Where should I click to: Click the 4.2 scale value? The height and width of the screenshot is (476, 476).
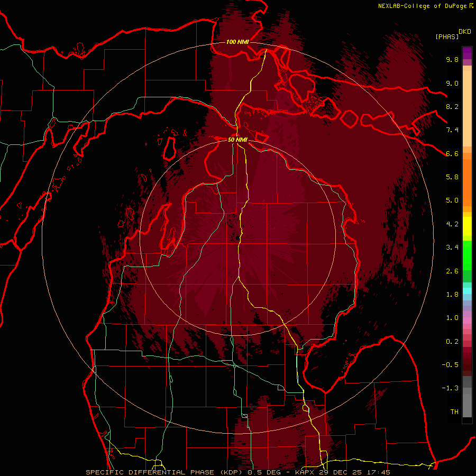coord(452,224)
